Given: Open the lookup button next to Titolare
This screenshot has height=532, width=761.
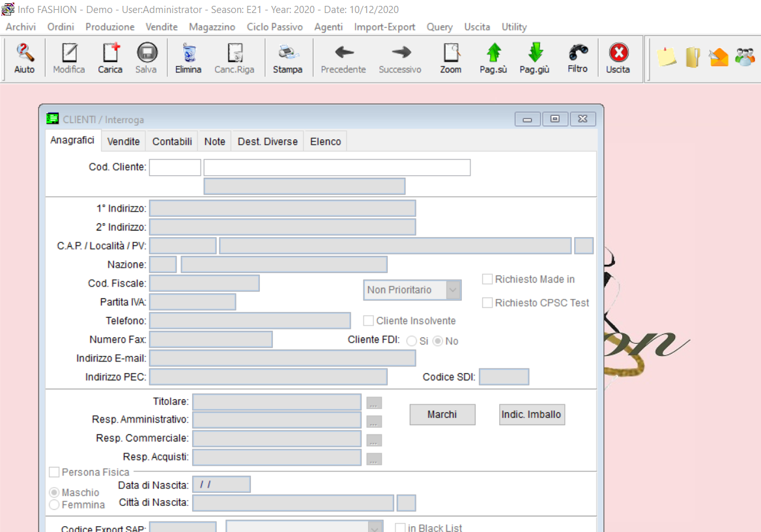Looking at the screenshot, I should (x=374, y=403).
